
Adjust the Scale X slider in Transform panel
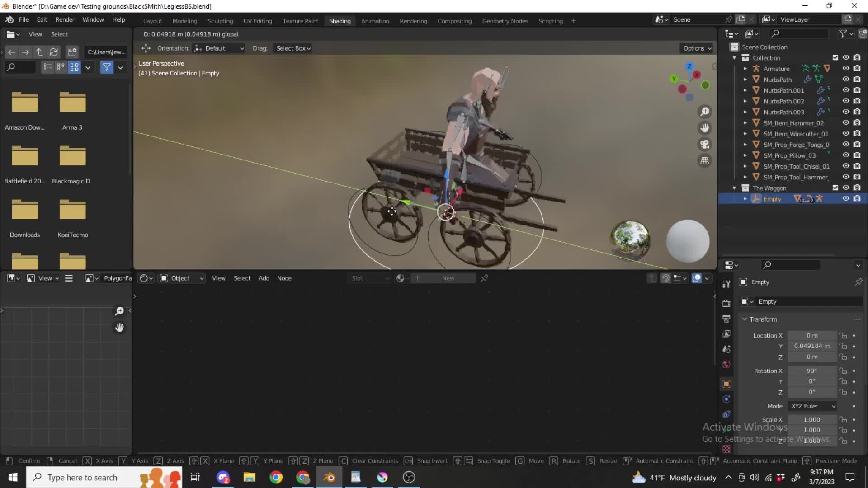[x=812, y=419]
